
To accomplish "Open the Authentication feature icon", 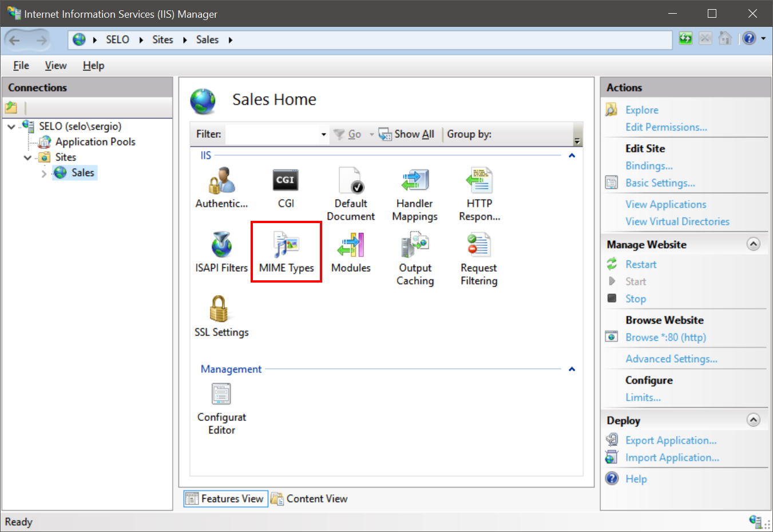I will [221, 188].
